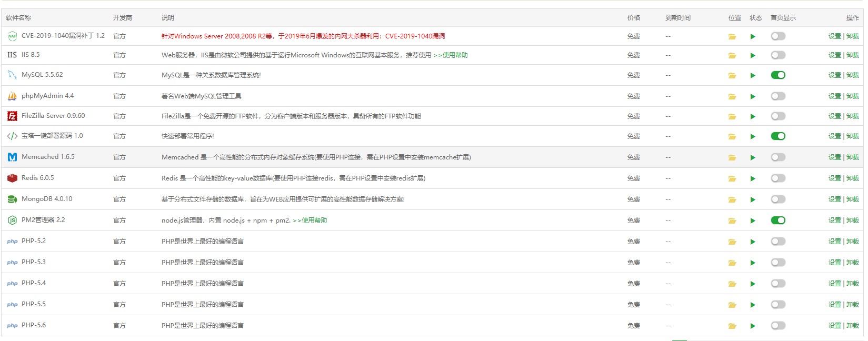This screenshot has width=868, height=341.
Task: Click the status play icon for MySQL 5.5.62
Action: [753, 75]
